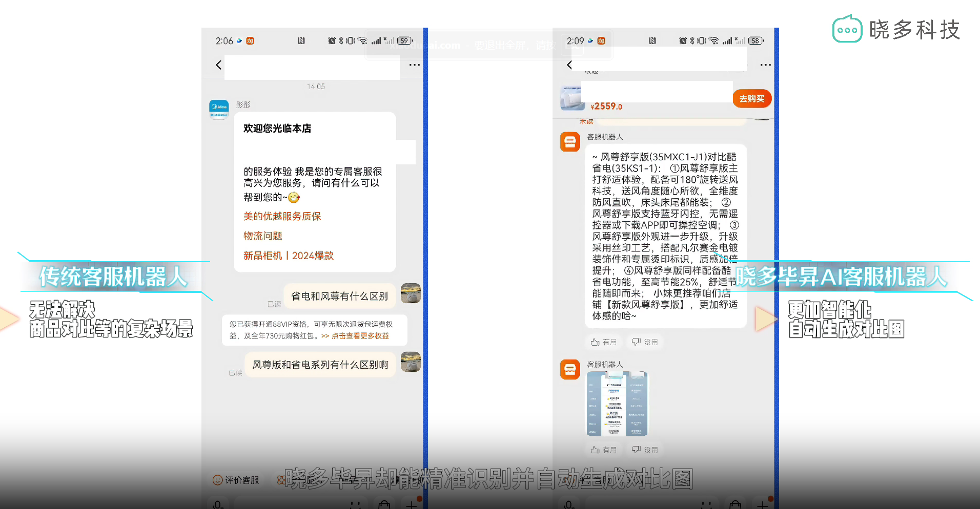
Task: Tap customer avatar beside 省电和风尊有什么区别
Action: (411, 293)
